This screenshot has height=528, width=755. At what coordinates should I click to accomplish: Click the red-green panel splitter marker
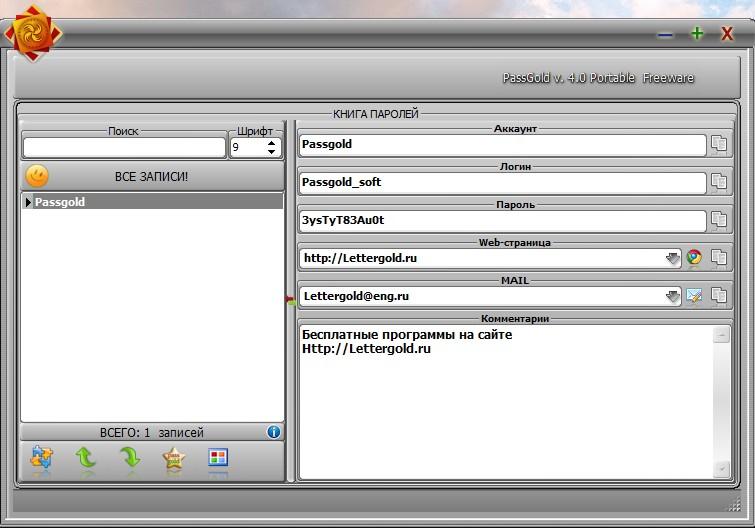click(x=291, y=301)
